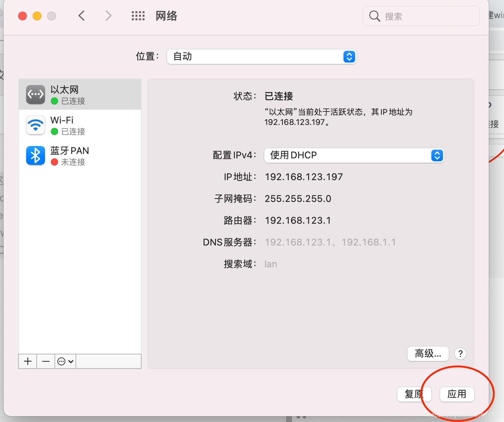This screenshot has height=422, width=504.
Task: Add a new network service with plus icon
Action: [28, 361]
